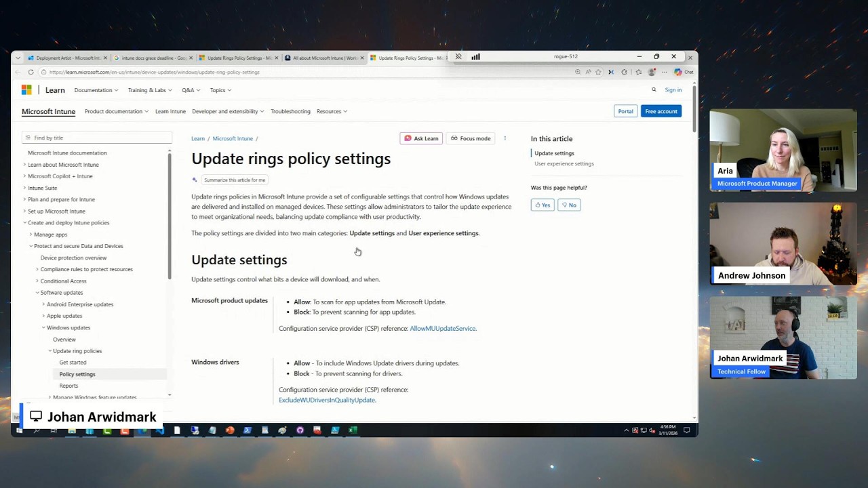Click the Windows Start button in taskbar

point(19,430)
